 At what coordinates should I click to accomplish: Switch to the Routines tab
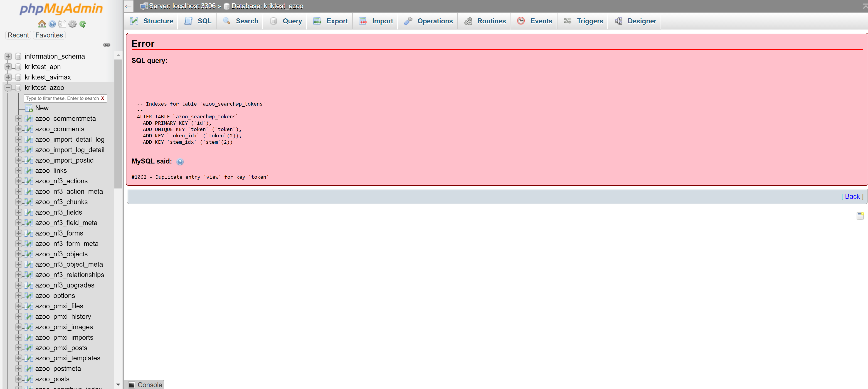point(485,21)
